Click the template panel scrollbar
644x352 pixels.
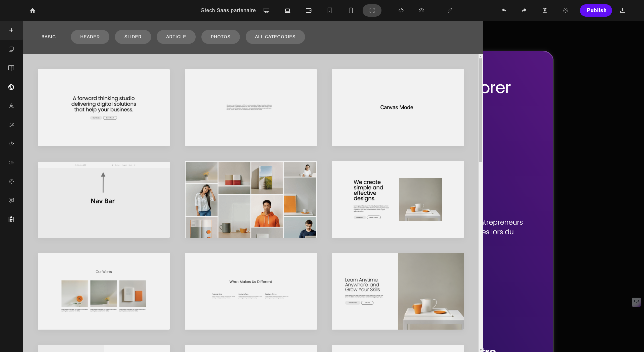coord(481,110)
